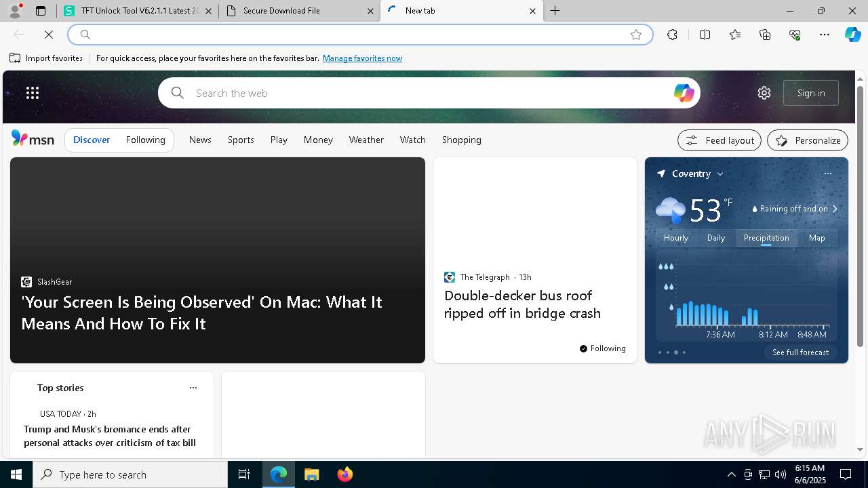Open the Copilot sidebar icon
This screenshot has height=488, width=868.
click(x=852, y=35)
